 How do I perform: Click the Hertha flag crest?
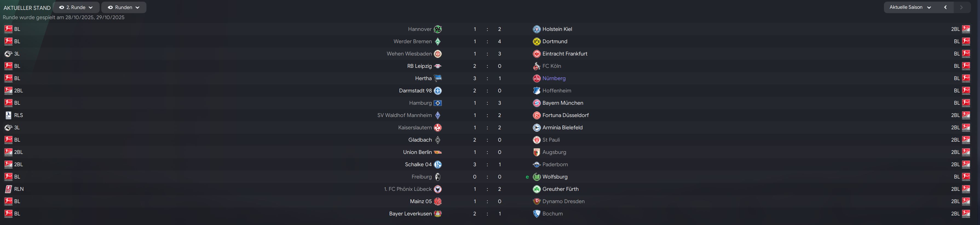click(x=437, y=78)
